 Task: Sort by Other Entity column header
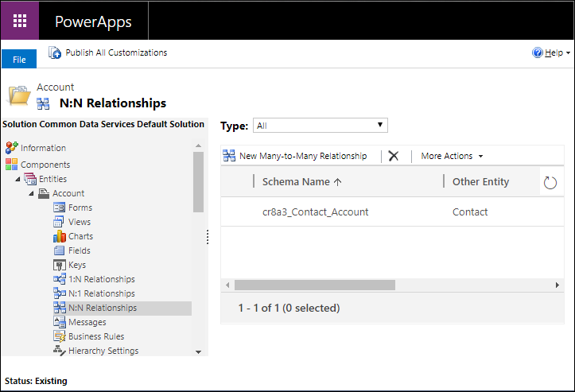[480, 182]
